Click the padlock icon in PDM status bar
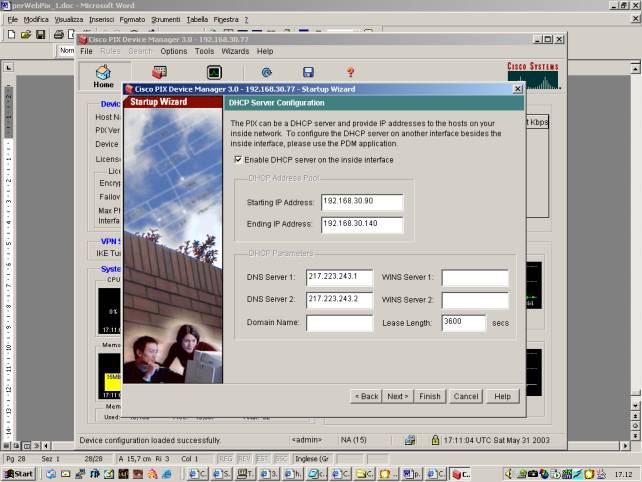This screenshot has height=482, width=642. [x=435, y=440]
